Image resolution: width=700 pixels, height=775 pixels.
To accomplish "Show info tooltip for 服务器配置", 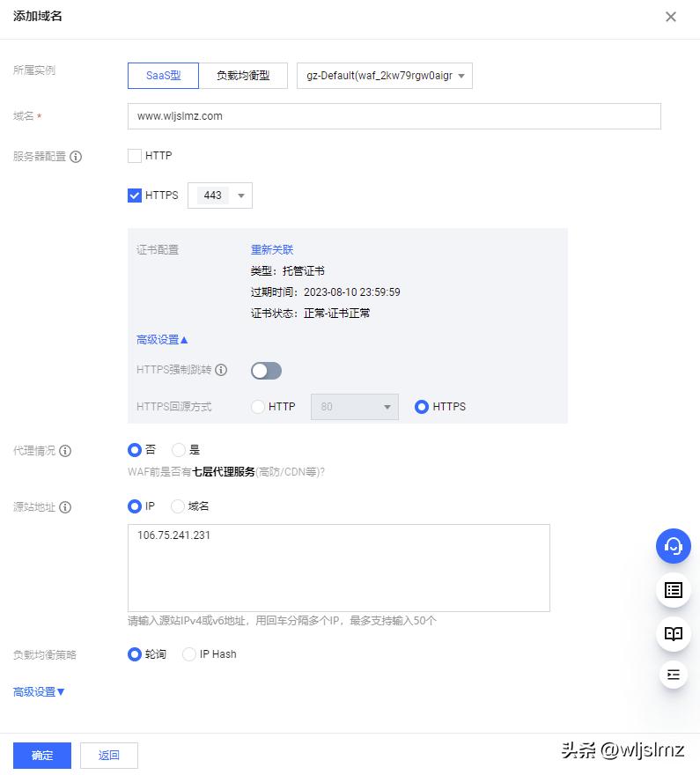I will click(x=76, y=157).
